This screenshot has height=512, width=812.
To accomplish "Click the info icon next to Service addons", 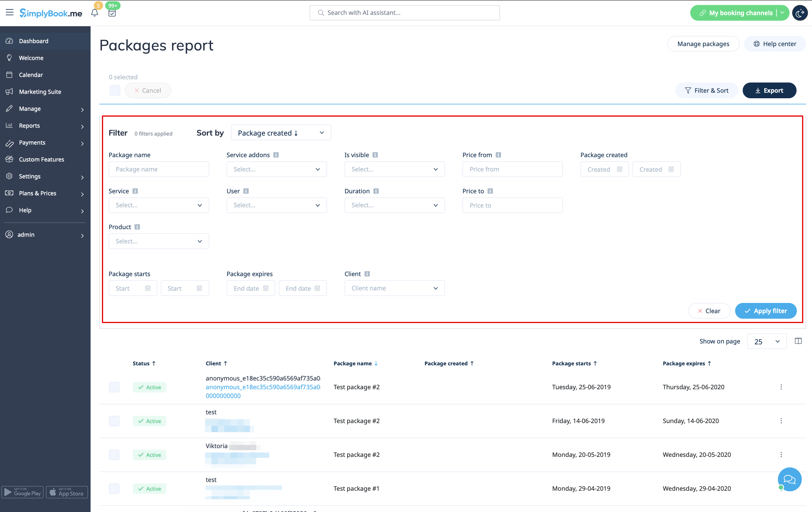I will 276,155.
